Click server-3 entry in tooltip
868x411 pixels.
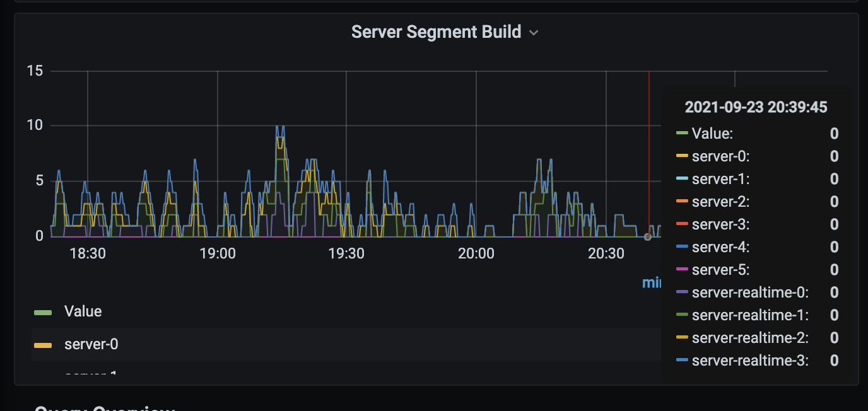(x=757, y=224)
